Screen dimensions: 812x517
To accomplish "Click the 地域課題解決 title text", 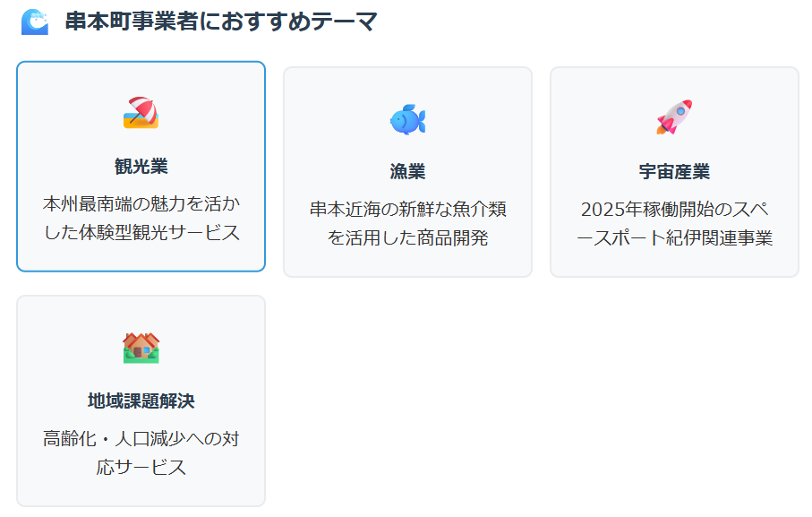I will (x=141, y=401).
